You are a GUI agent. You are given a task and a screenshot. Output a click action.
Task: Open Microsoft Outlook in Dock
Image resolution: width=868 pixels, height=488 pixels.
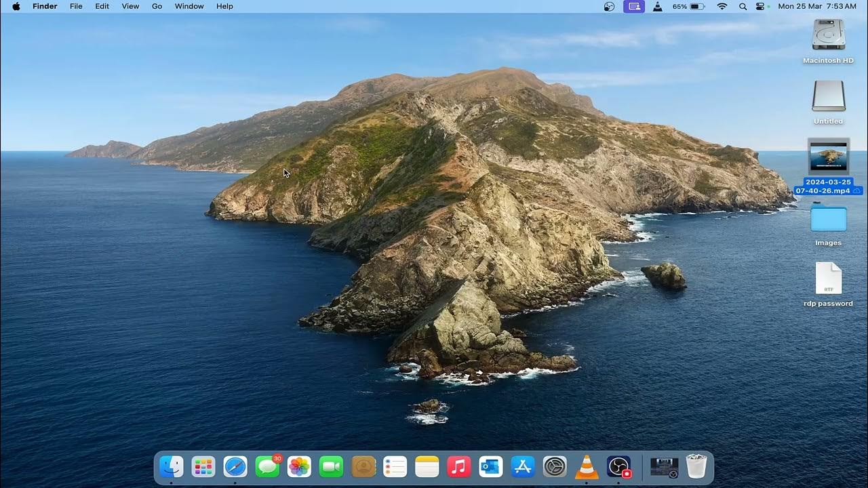491,466
